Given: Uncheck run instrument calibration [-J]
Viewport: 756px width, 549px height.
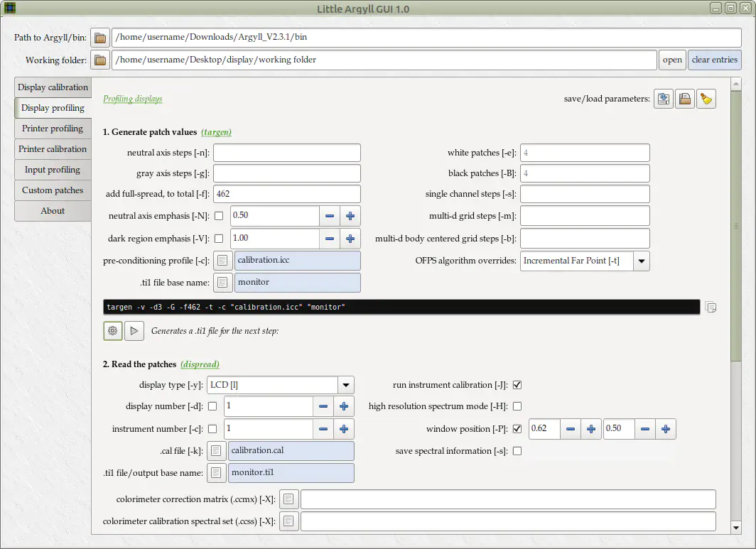Looking at the screenshot, I should click(517, 385).
